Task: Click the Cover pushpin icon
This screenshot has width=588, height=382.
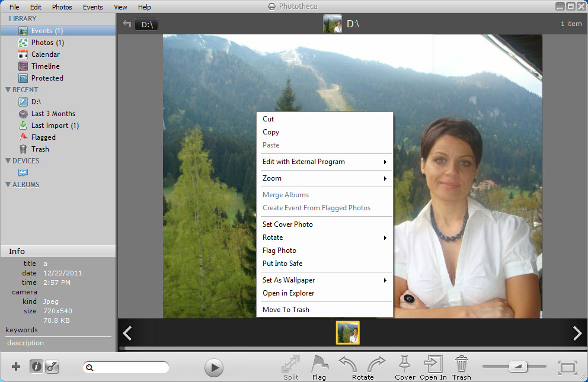Action: [x=405, y=368]
